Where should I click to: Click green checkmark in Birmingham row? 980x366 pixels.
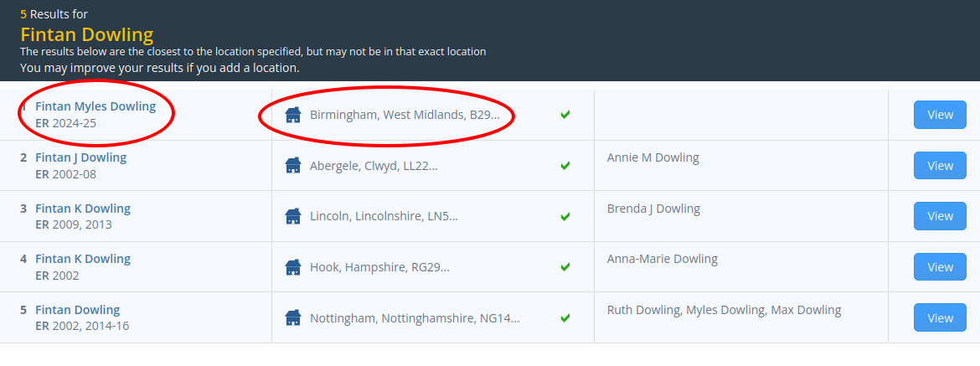click(565, 115)
